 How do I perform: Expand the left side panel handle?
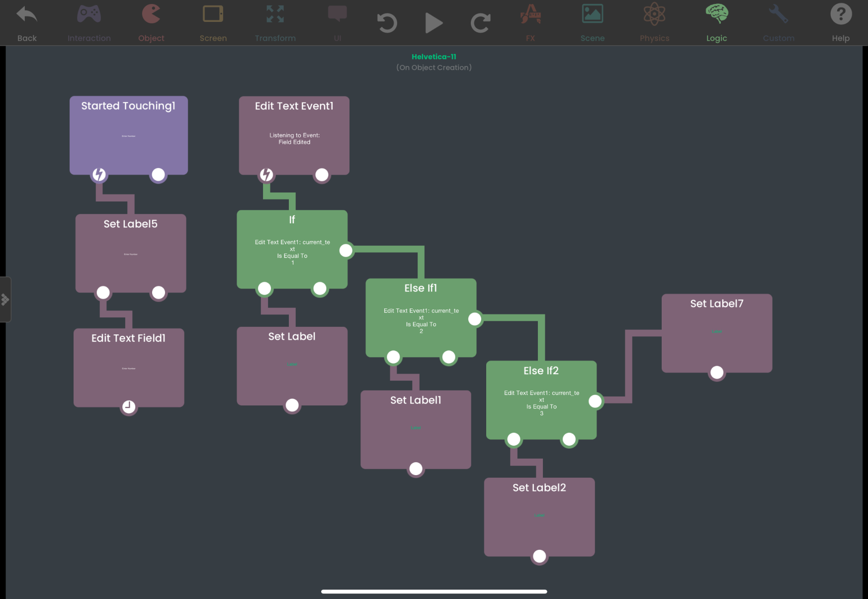(5, 299)
